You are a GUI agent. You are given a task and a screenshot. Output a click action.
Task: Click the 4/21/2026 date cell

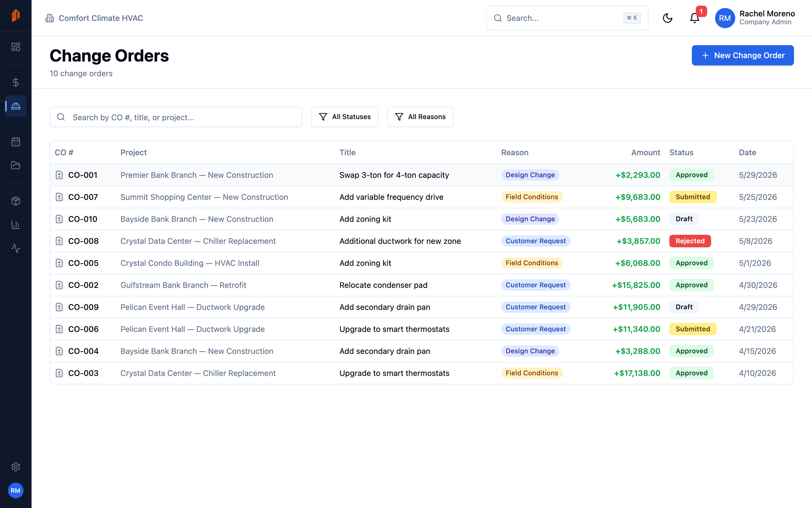point(757,329)
